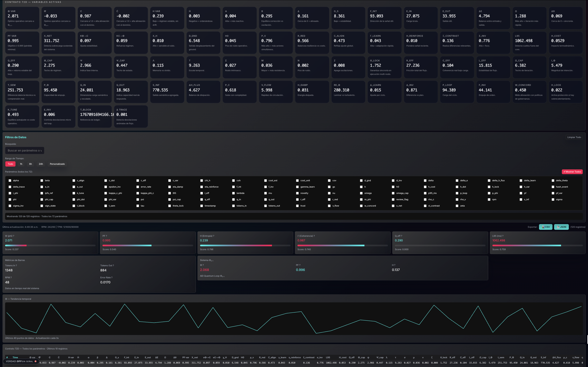Click the red status dot in VERDAD:OFF badge

(x=36, y=361)
